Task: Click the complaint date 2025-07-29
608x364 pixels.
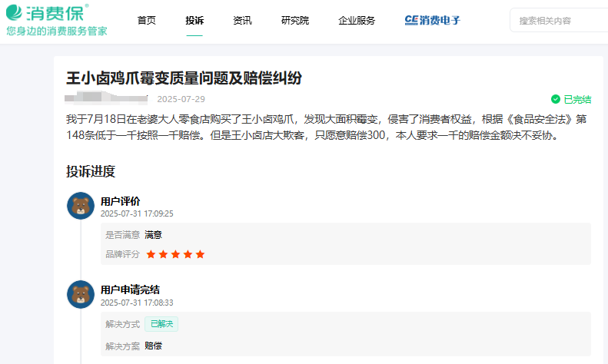Action: (x=181, y=99)
